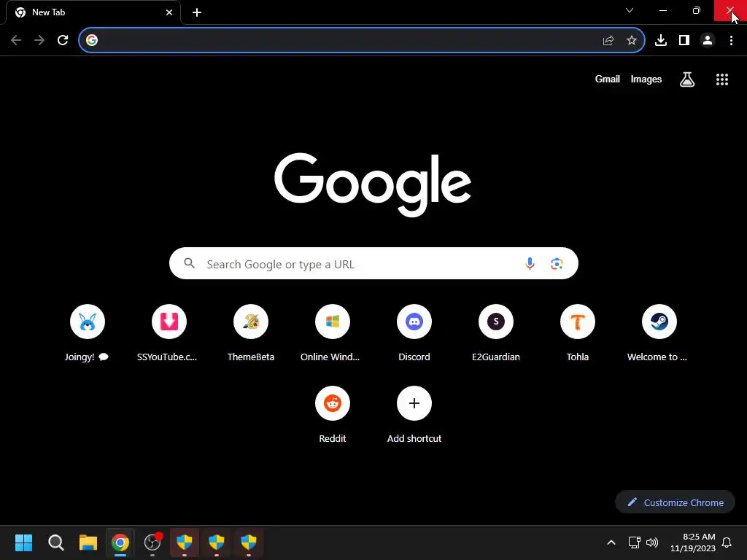
Task: Open a new tab with plus button
Action: pos(197,13)
